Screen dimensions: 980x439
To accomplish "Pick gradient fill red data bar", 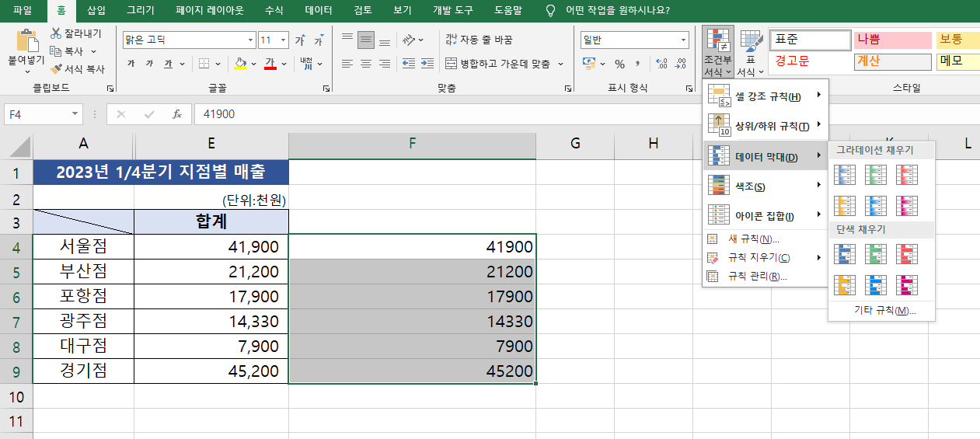I will click(x=907, y=174).
